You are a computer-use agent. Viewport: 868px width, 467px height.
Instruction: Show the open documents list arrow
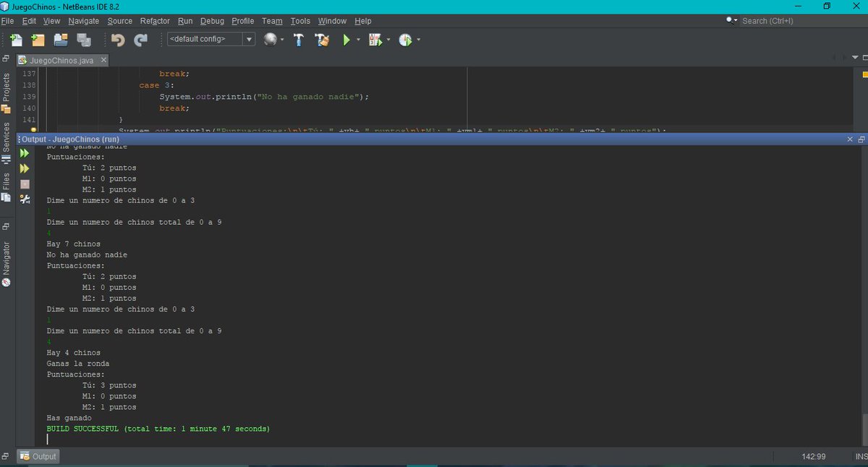pyautogui.click(x=854, y=58)
